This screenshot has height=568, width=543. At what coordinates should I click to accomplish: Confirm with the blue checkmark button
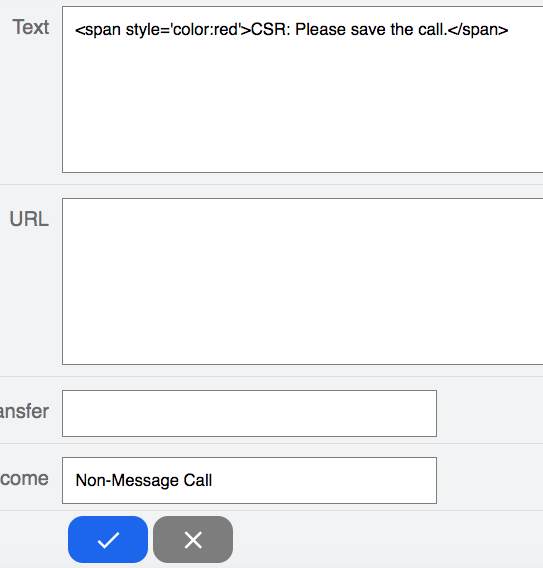(x=108, y=539)
